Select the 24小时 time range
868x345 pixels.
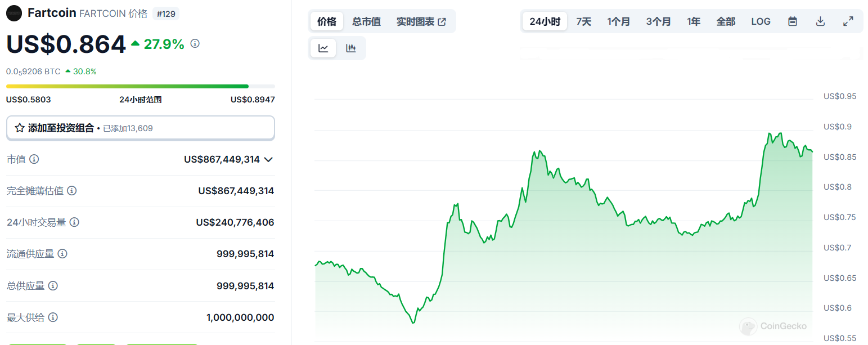click(x=545, y=21)
